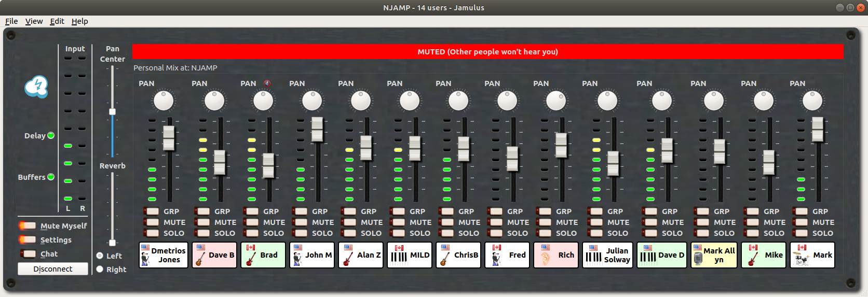The width and height of the screenshot is (868, 297).
Task: Mute Dmetrios Jones' channel
Action: [152, 222]
